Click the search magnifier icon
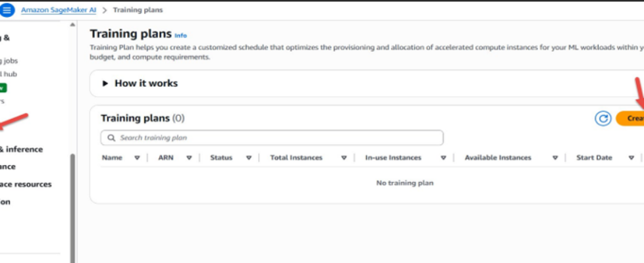The image size is (644, 263). click(111, 138)
